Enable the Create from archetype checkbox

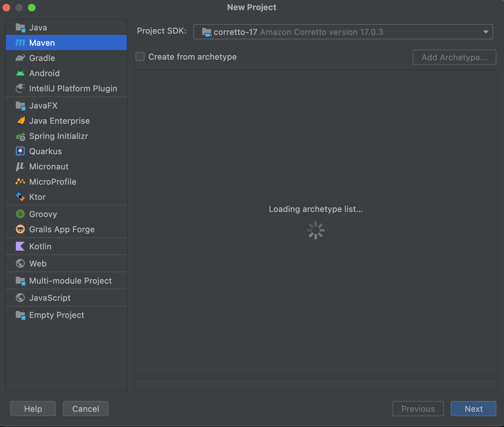pos(140,56)
